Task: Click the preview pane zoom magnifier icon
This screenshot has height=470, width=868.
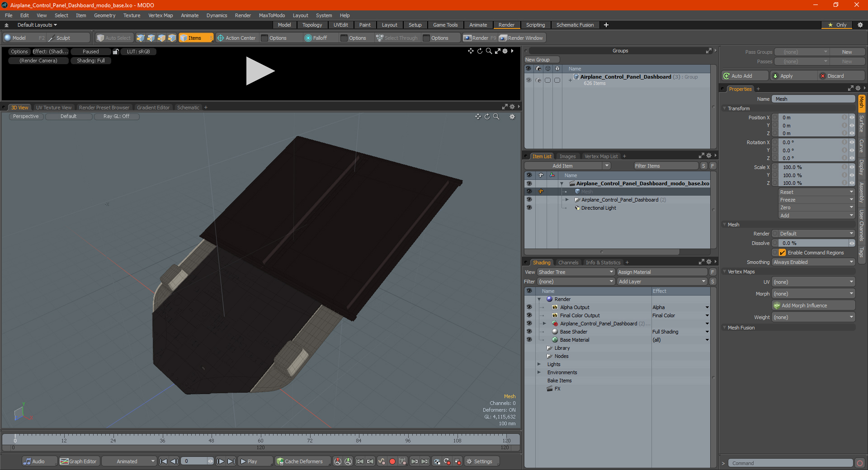Action: point(488,51)
